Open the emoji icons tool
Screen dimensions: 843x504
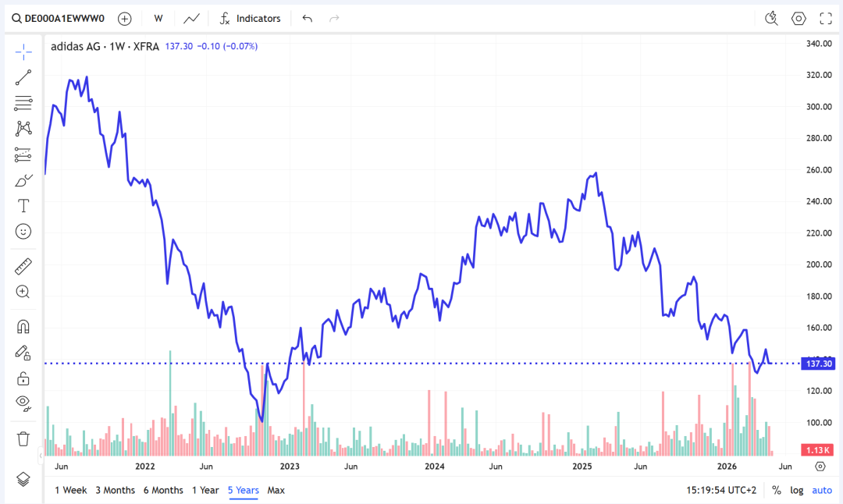(x=23, y=232)
